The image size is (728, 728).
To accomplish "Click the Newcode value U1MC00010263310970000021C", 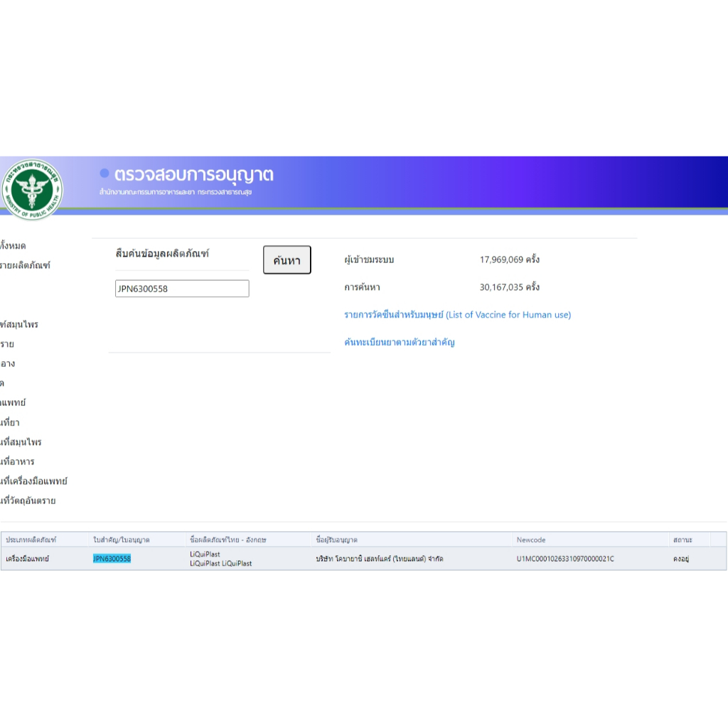I will click(x=565, y=559).
